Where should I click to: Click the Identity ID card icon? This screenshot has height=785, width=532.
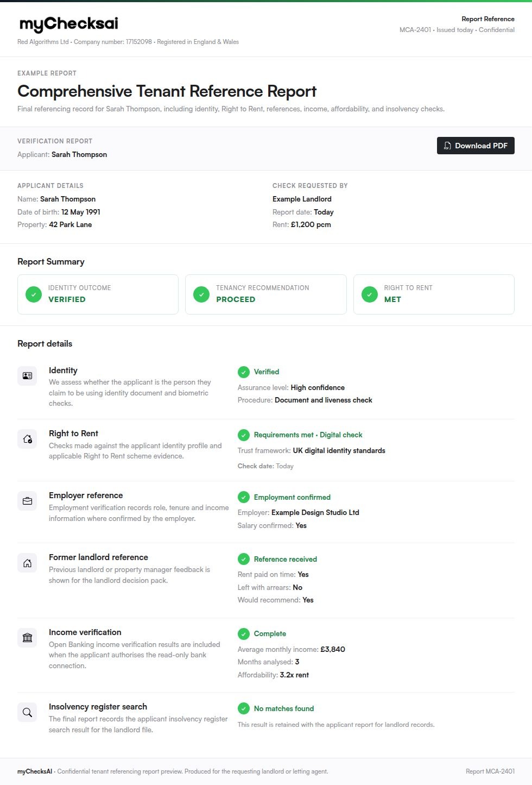coord(27,376)
